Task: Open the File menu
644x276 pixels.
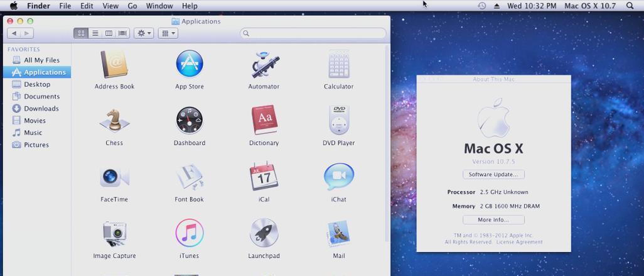Action: pos(65,6)
